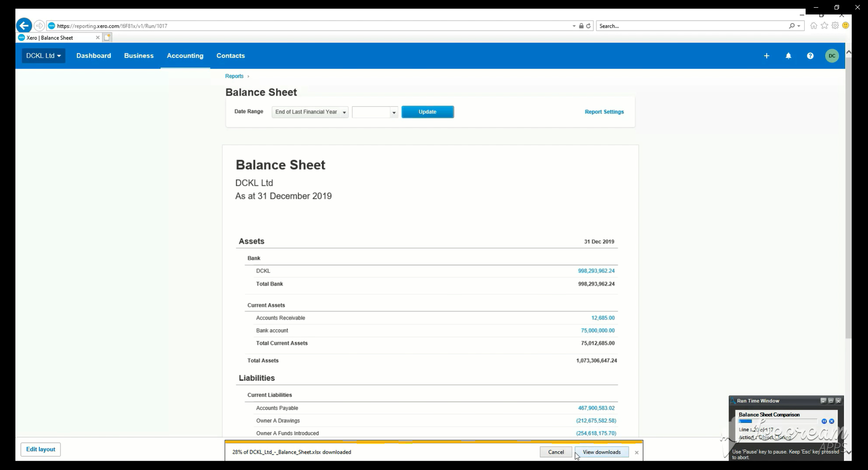Screen dimensions: 868x470
Task: Stop the Balance Sheet Comparison run
Action: pos(831,421)
